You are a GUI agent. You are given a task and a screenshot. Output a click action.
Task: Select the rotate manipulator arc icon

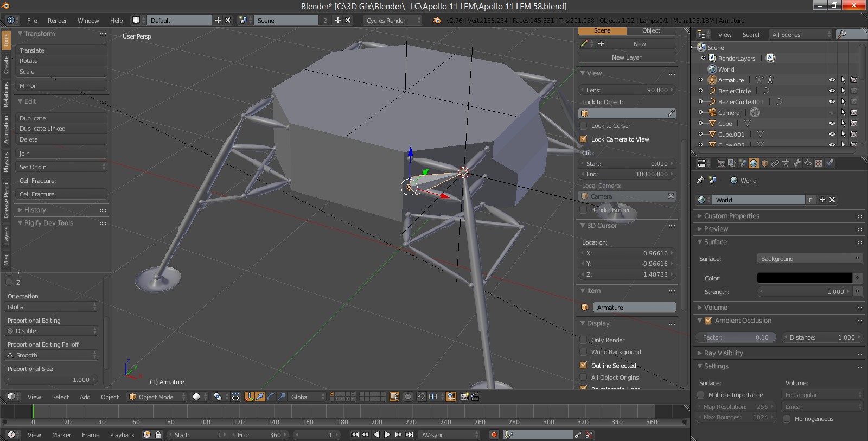(271, 397)
